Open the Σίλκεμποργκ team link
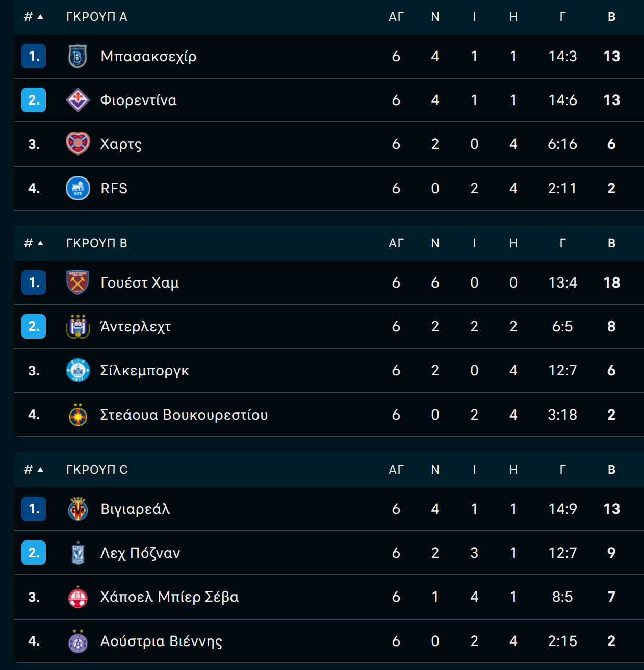 tap(145, 371)
